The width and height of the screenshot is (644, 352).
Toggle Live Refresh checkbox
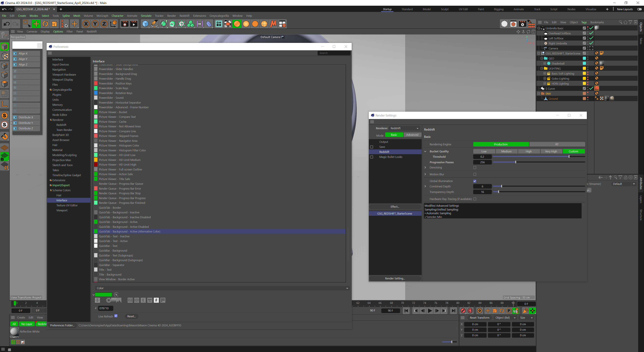pyautogui.click(x=116, y=316)
